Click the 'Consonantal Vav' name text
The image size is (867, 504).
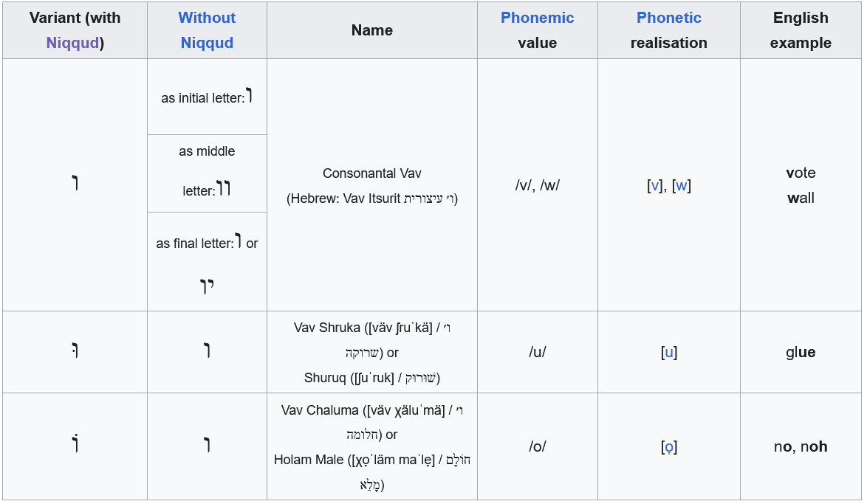click(x=372, y=173)
